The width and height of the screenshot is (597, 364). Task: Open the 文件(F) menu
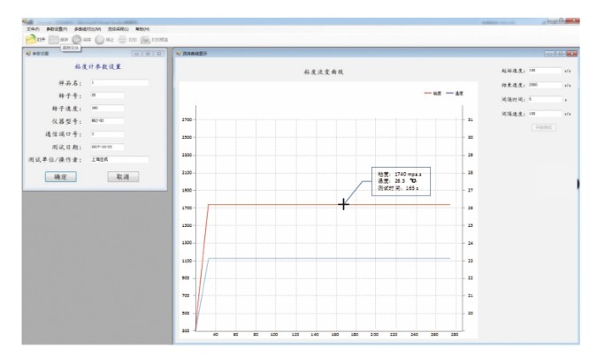(32, 29)
